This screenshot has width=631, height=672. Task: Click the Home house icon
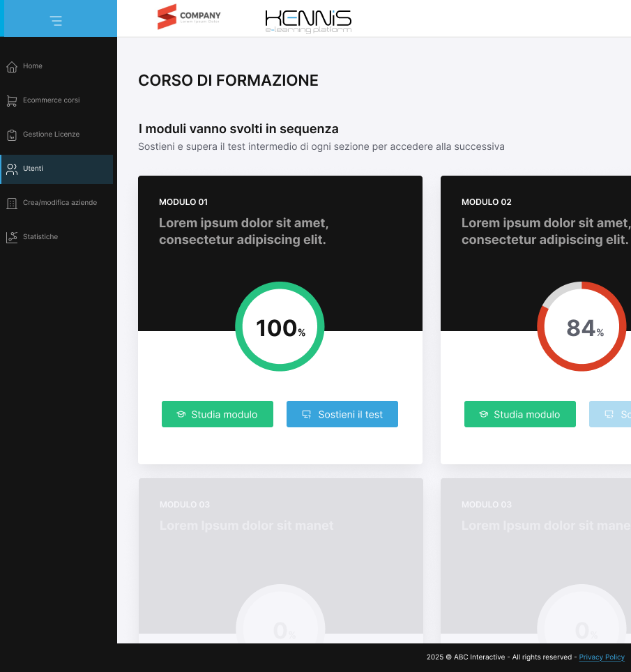[12, 67]
